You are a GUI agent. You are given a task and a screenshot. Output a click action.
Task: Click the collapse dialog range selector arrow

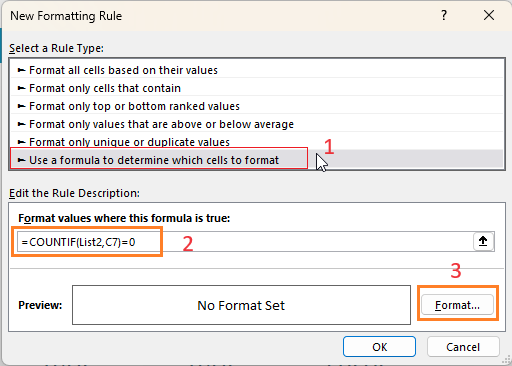(483, 241)
